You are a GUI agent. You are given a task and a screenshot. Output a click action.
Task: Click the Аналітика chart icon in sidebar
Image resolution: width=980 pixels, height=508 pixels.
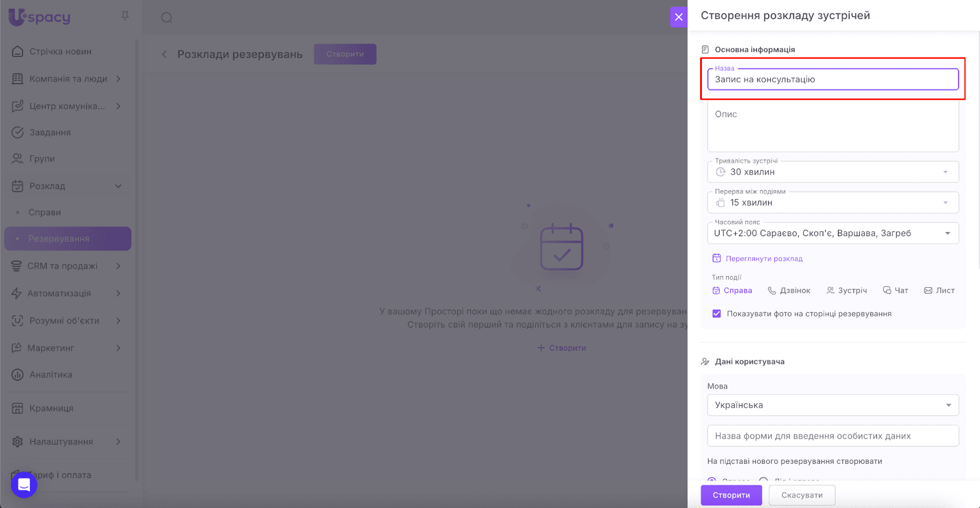point(18,375)
